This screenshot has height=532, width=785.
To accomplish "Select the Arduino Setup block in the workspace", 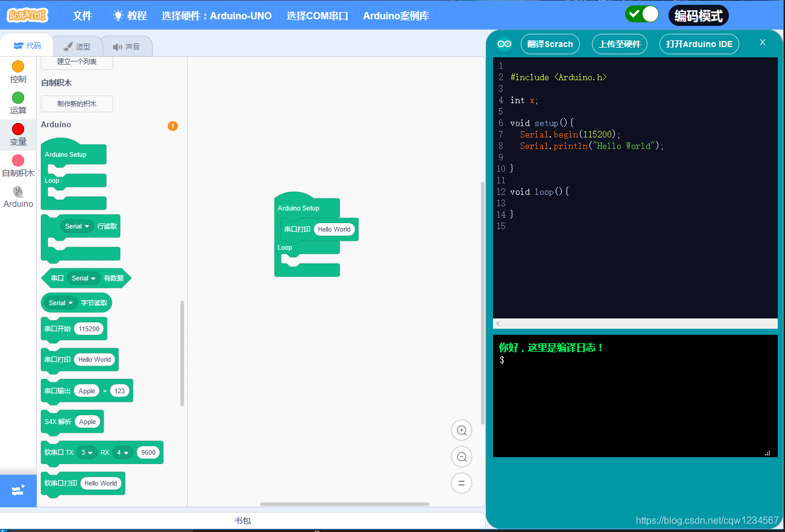I will [298, 208].
